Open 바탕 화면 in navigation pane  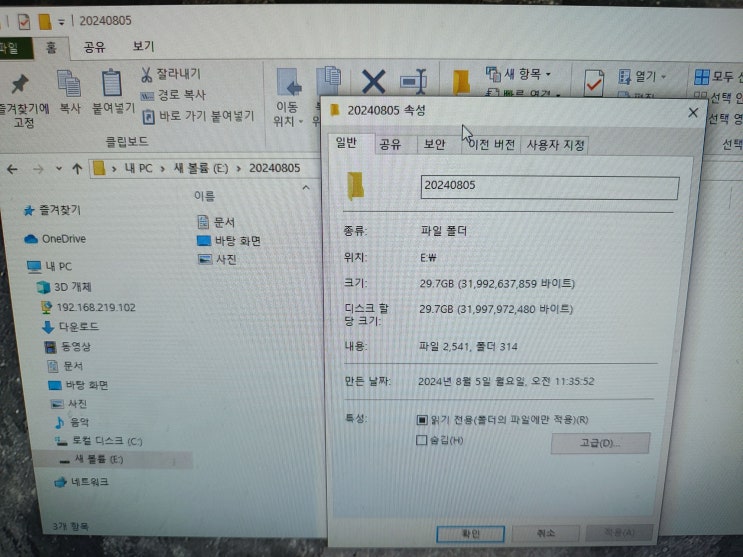[79, 385]
